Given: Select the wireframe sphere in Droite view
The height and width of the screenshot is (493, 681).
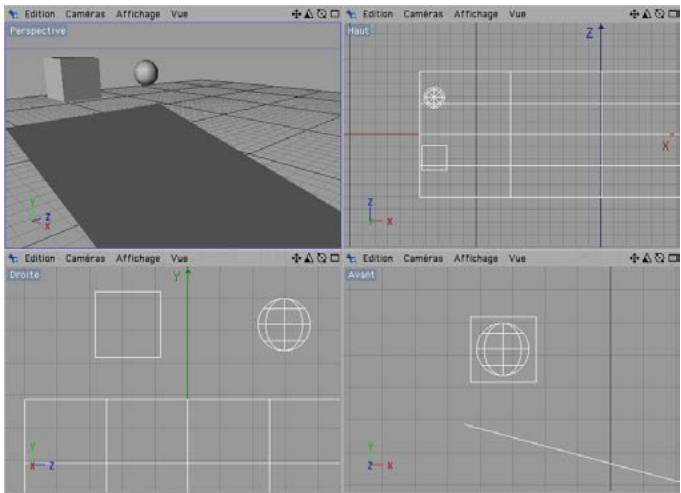Looking at the screenshot, I should (x=284, y=324).
